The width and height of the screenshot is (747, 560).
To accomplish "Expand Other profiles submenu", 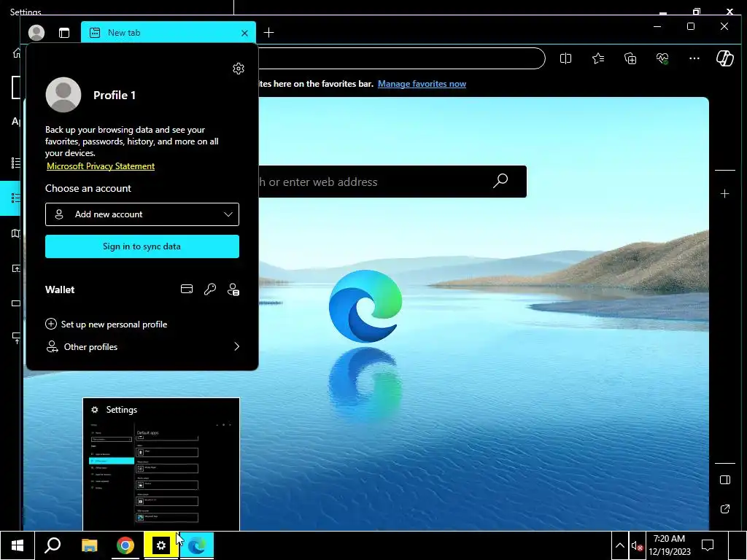I will coord(142,346).
